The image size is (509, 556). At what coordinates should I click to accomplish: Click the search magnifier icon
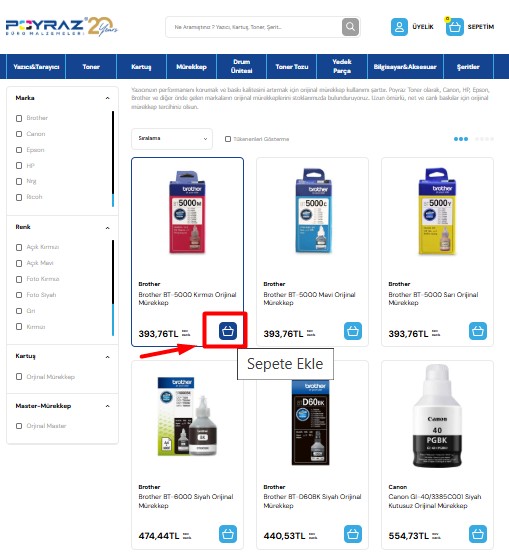coord(350,27)
